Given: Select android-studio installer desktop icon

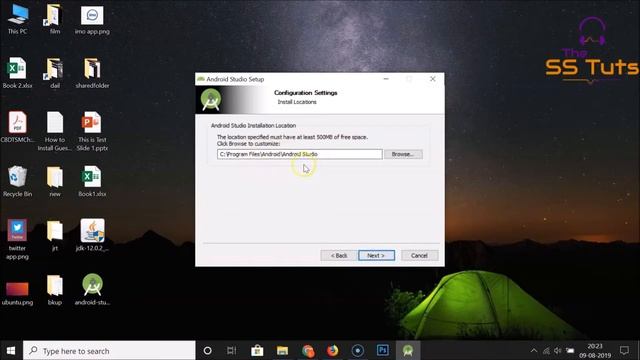Looking at the screenshot, I should click(92, 289).
